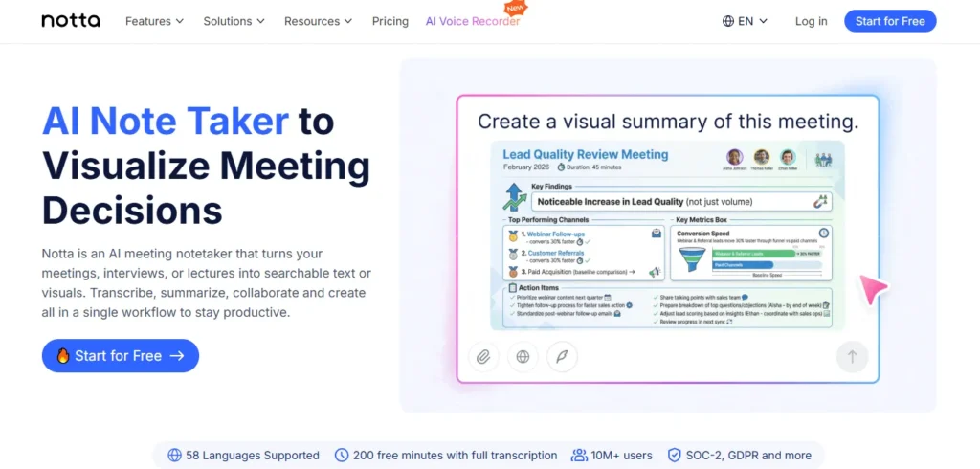Click the clock icon by 200 free minutes

click(342, 456)
